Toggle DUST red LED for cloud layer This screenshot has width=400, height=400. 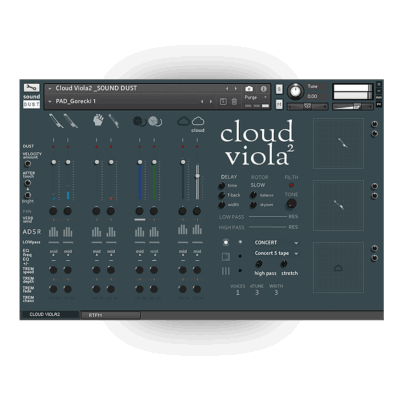[197, 146]
